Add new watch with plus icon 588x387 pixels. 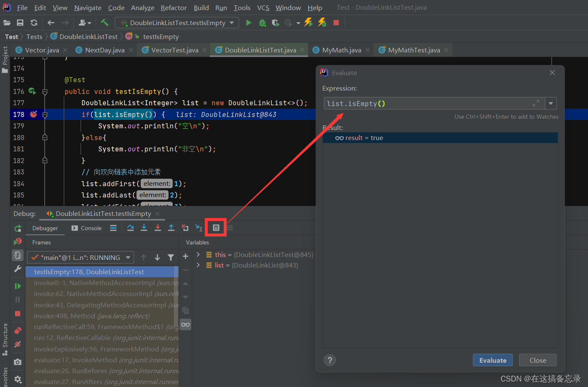pyautogui.click(x=186, y=256)
